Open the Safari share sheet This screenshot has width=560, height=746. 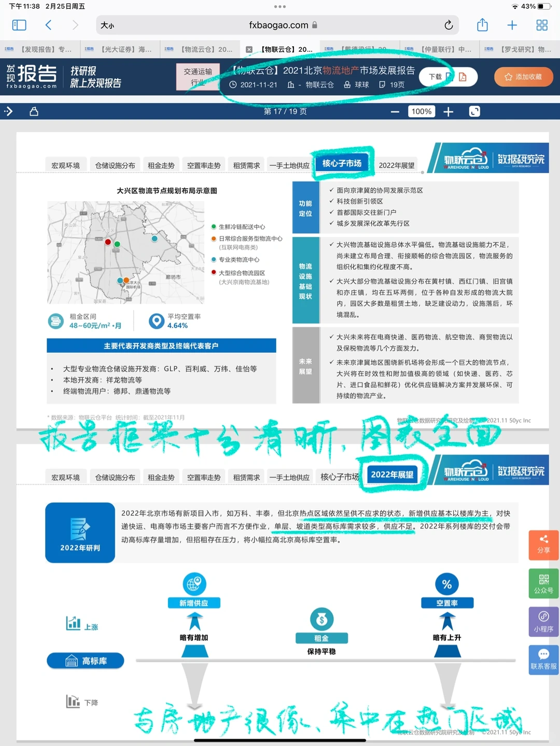click(x=482, y=24)
